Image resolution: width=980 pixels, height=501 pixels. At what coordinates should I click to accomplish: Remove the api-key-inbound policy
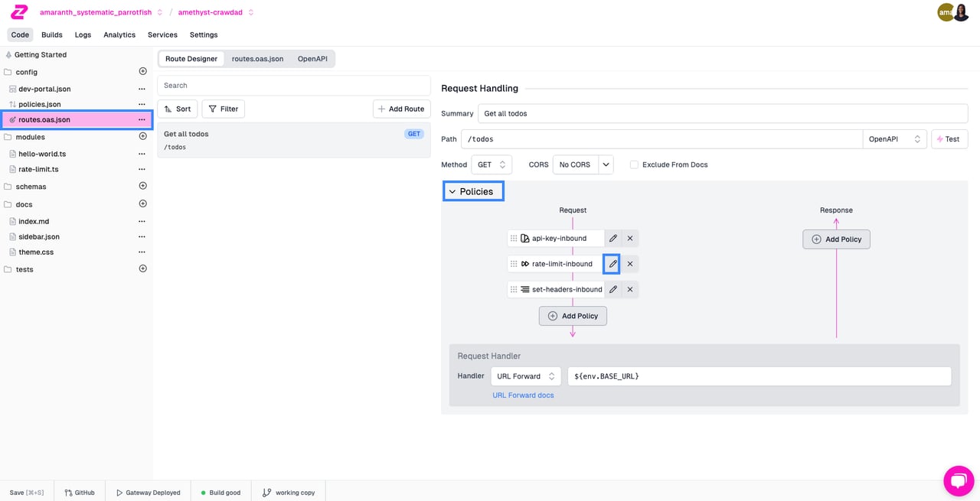tap(630, 238)
